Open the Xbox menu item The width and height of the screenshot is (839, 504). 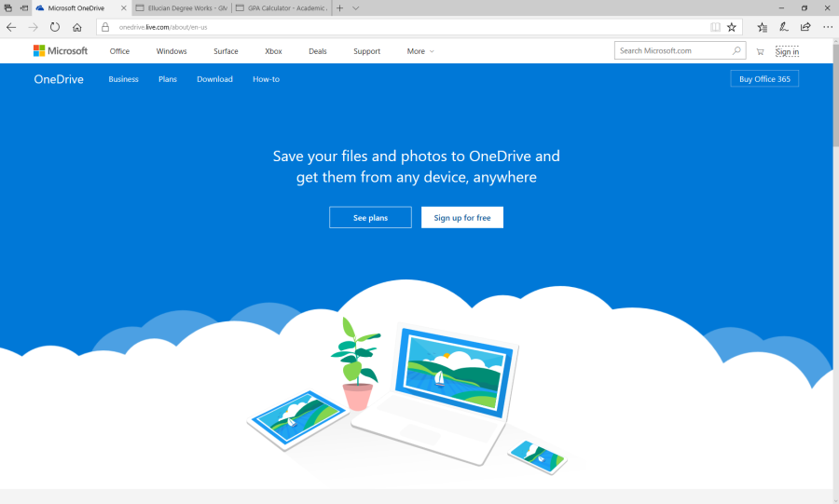[273, 51]
